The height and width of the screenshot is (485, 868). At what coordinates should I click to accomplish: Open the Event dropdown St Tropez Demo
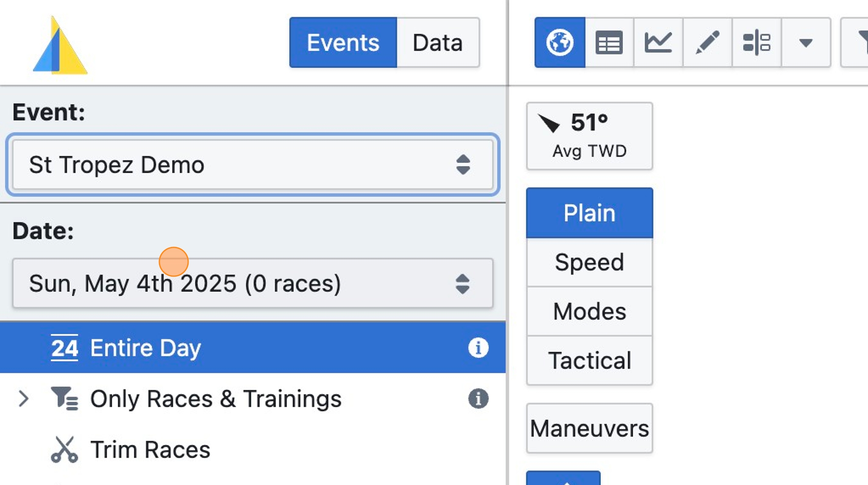coord(253,165)
